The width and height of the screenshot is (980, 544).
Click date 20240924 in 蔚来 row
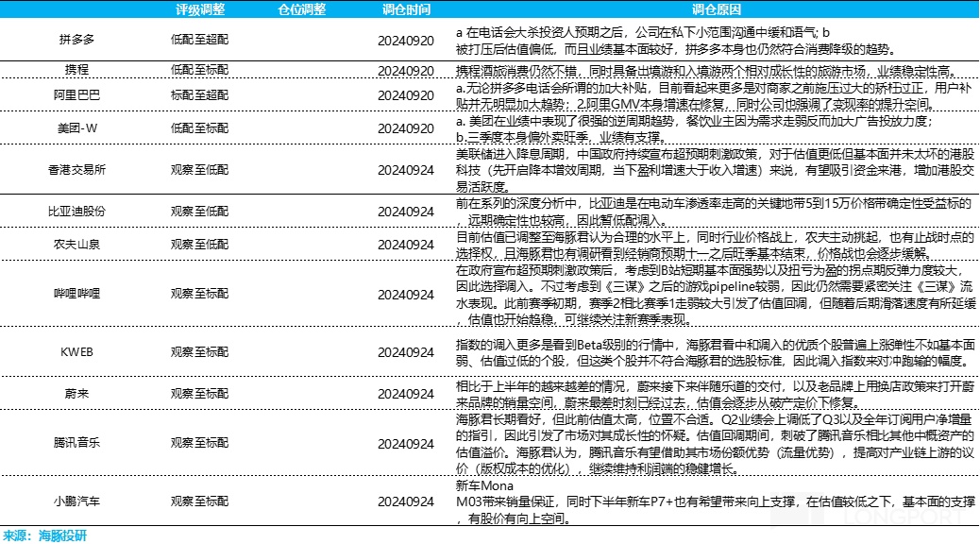pos(406,394)
